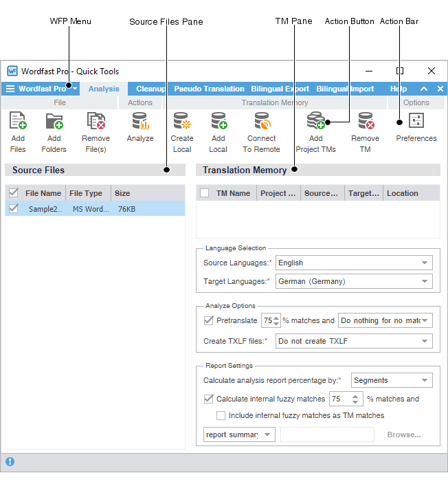448x484 pixels.
Task: Open the report summary dropdown
Action: (x=239, y=434)
